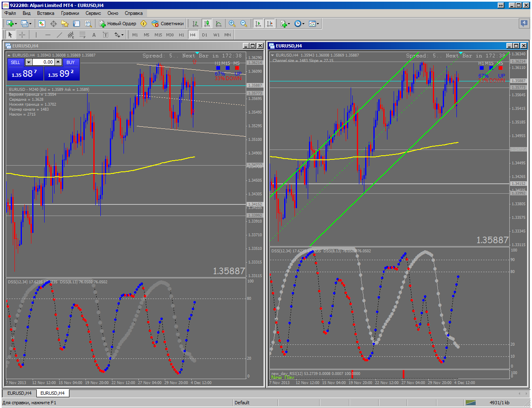The image size is (532, 408).
Task: Switch to the second EURUSD,H4 chart tab
Action: [52, 393]
